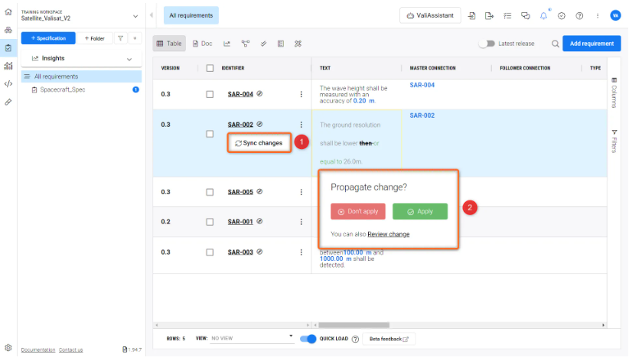Open row menu for SAR-005

301,192
